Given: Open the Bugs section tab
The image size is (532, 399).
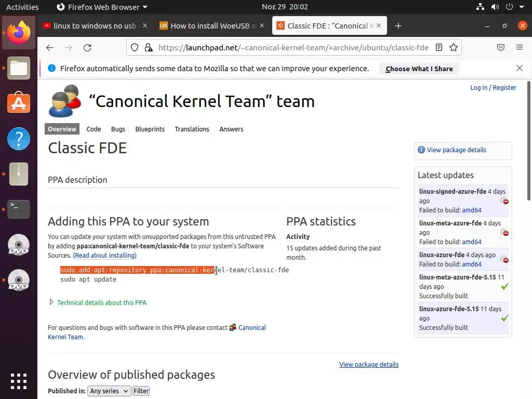Looking at the screenshot, I should 118,129.
